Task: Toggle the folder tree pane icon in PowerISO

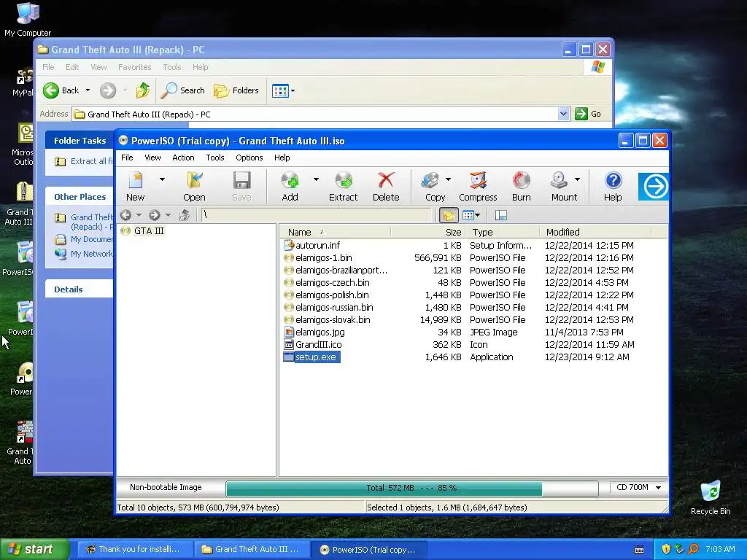Action: point(449,215)
